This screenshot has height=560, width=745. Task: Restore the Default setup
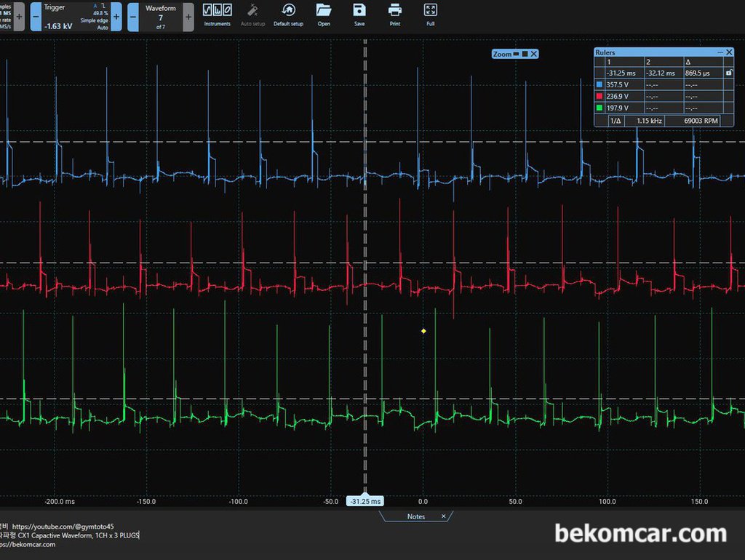pos(289,12)
